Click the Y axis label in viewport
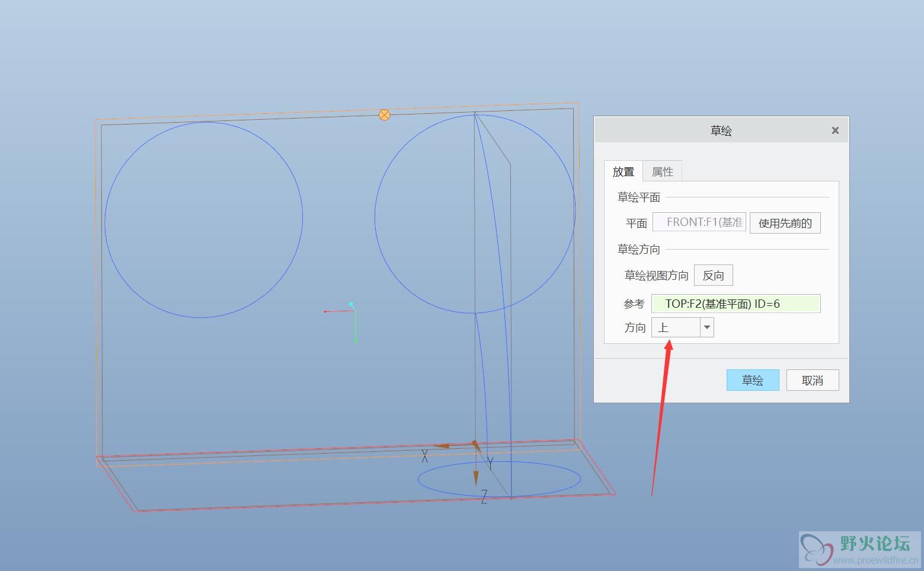924x571 pixels. [490, 464]
